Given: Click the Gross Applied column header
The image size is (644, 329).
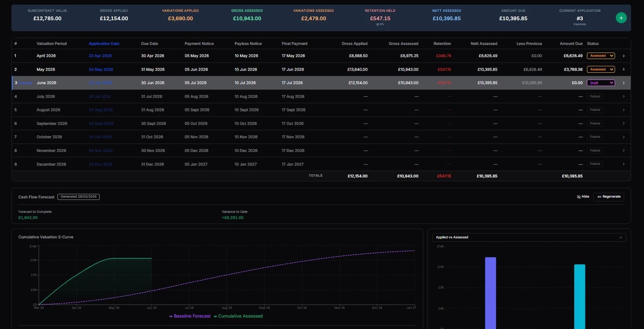Looking at the screenshot, I should coord(355,44).
